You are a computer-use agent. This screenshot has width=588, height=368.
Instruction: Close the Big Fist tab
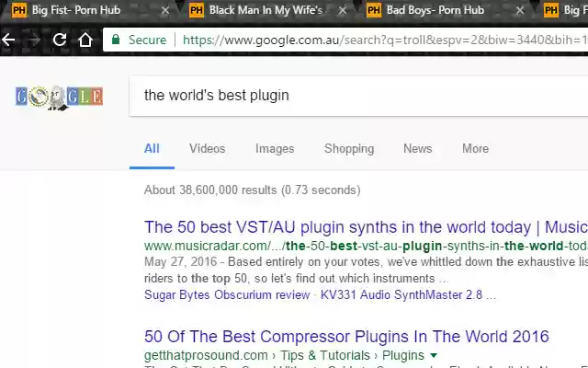click(x=165, y=10)
